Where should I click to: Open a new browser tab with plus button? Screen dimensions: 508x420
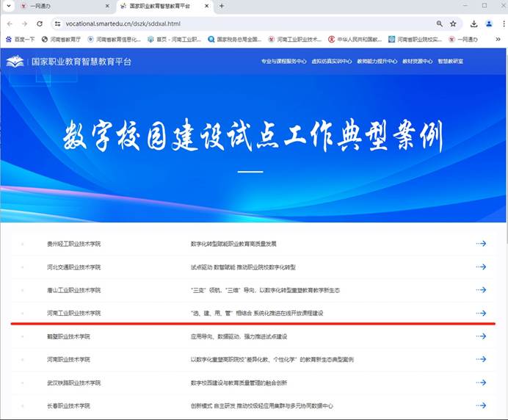coord(222,6)
